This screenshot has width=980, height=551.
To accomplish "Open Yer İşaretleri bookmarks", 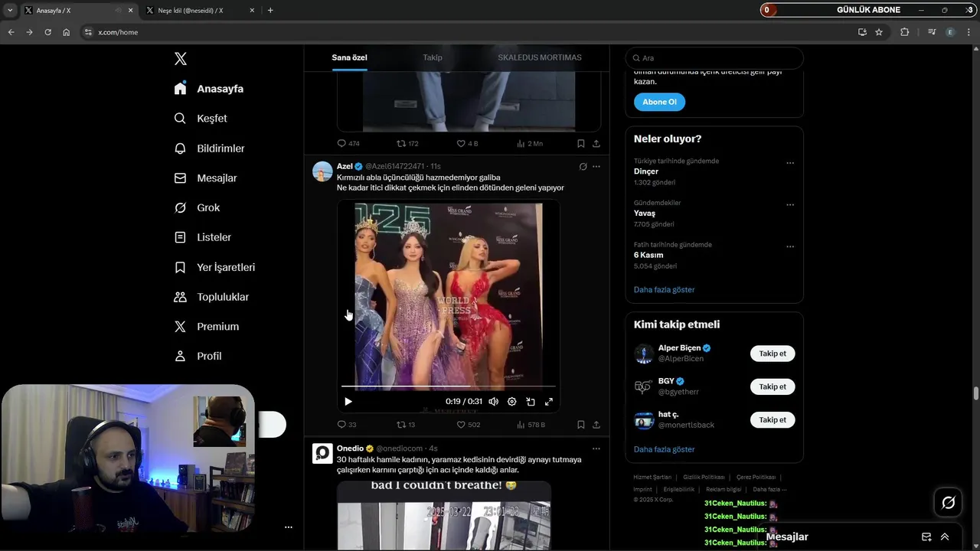I will (214, 267).
